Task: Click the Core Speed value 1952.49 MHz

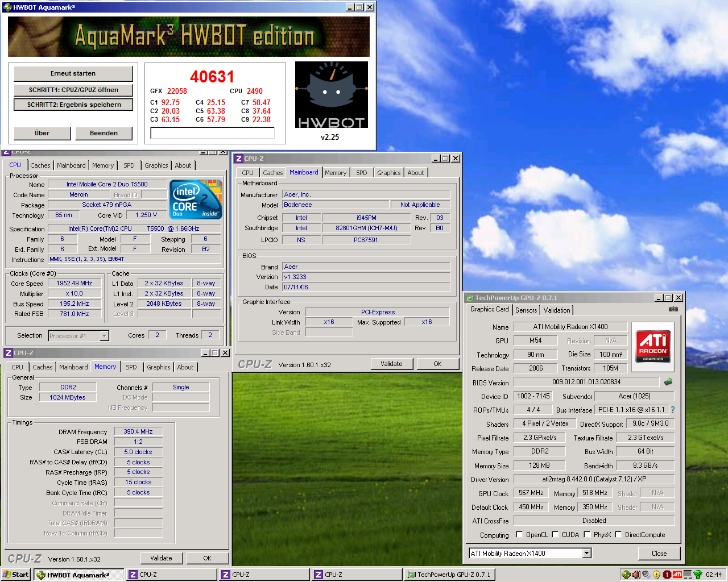Action: click(x=75, y=283)
